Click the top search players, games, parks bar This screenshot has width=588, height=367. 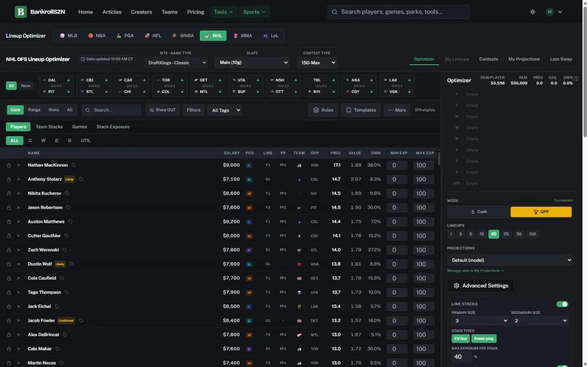[x=398, y=12]
